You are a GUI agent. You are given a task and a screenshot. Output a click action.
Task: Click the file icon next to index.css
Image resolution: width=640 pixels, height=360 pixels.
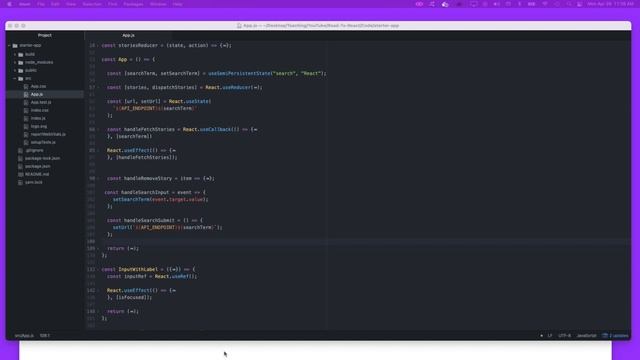[x=26, y=110]
